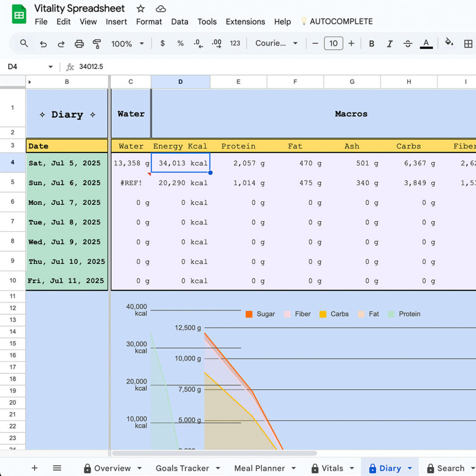Switch to the Overview sheet tab
The height and width of the screenshot is (476, 476).
pyautogui.click(x=112, y=468)
